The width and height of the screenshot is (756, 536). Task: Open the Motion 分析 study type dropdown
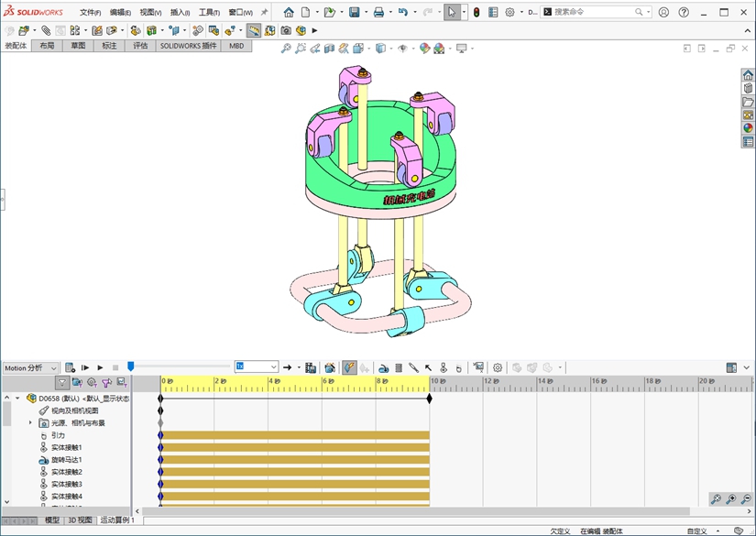click(x=31, y=367)
